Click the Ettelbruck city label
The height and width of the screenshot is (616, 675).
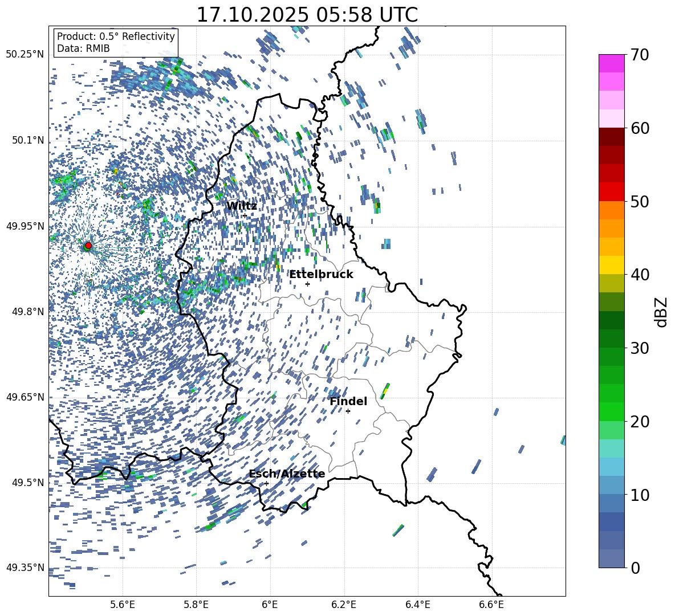[x=321, y=274]
